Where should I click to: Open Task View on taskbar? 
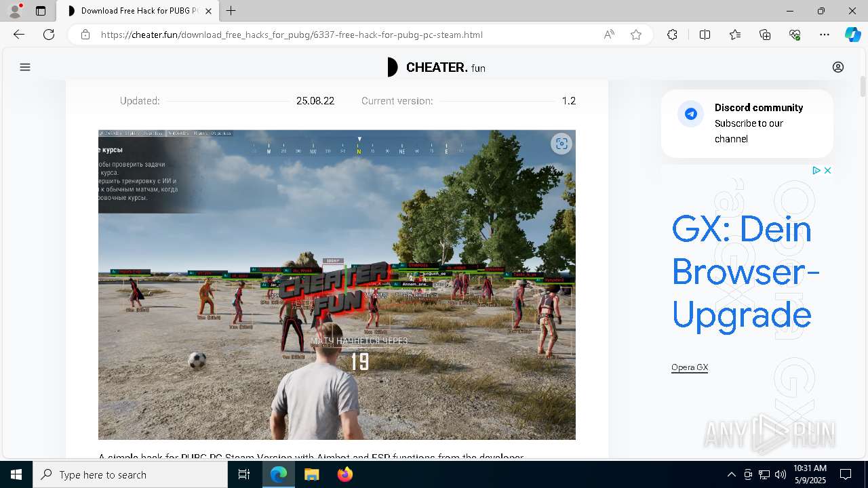point(244,474)
